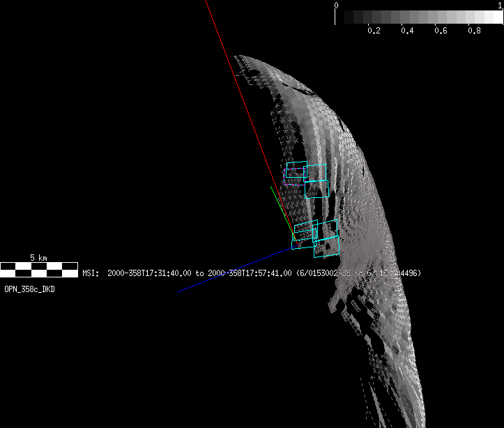Screen dimensions: 504x428
Task: Click the top tip of asteroid mesh
Action: point(237,56)
